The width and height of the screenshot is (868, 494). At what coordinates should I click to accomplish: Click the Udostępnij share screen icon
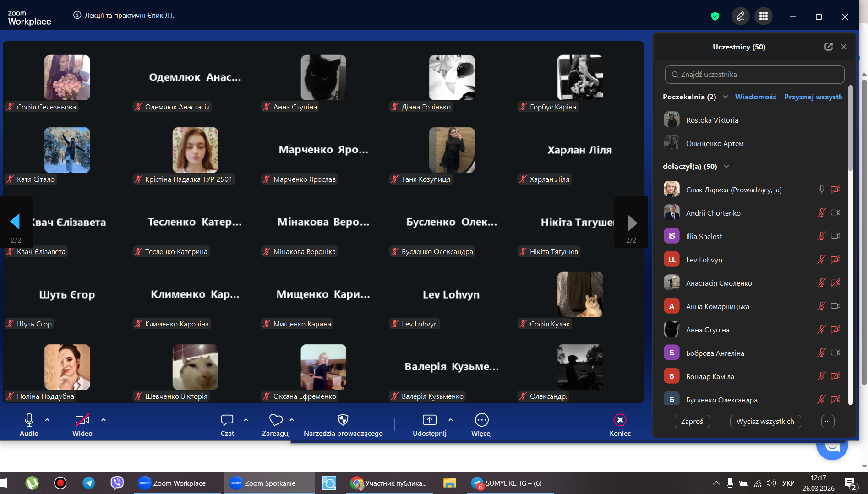(x=429, y=420)
